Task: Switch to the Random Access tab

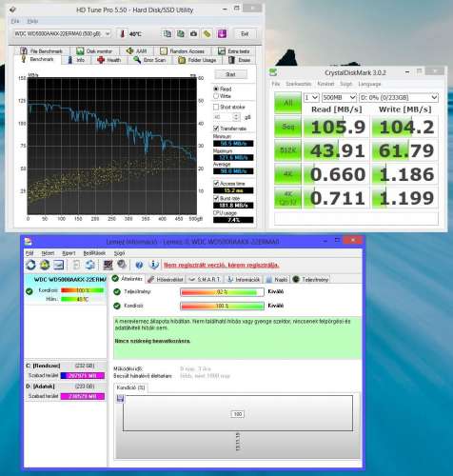Action: (183, 51)
